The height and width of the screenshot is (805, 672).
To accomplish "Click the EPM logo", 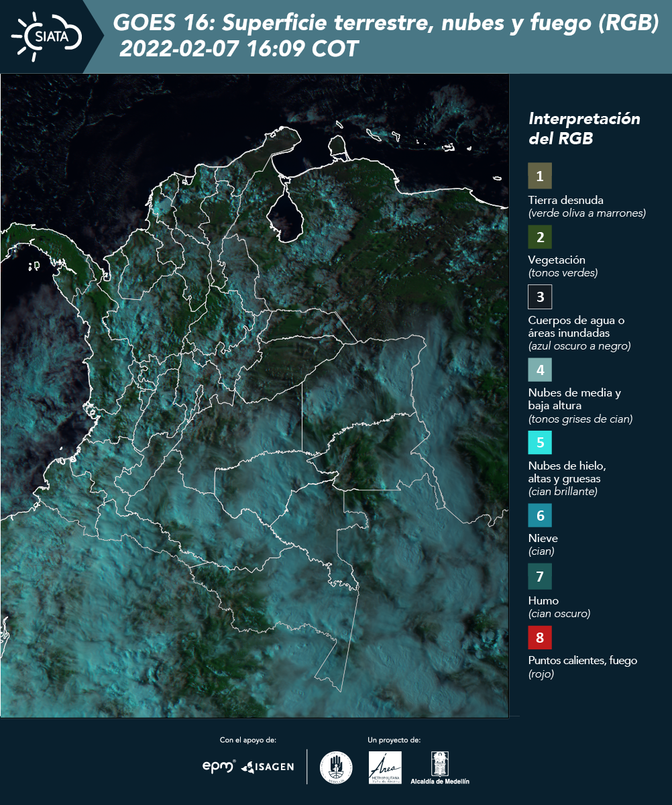I will pos(219,766).
